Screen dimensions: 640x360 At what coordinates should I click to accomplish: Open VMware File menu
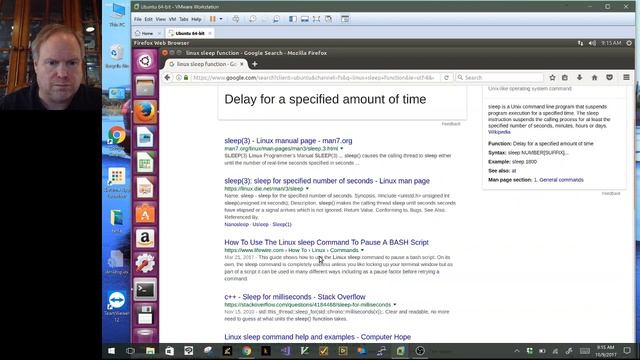[x=138, y=19]
